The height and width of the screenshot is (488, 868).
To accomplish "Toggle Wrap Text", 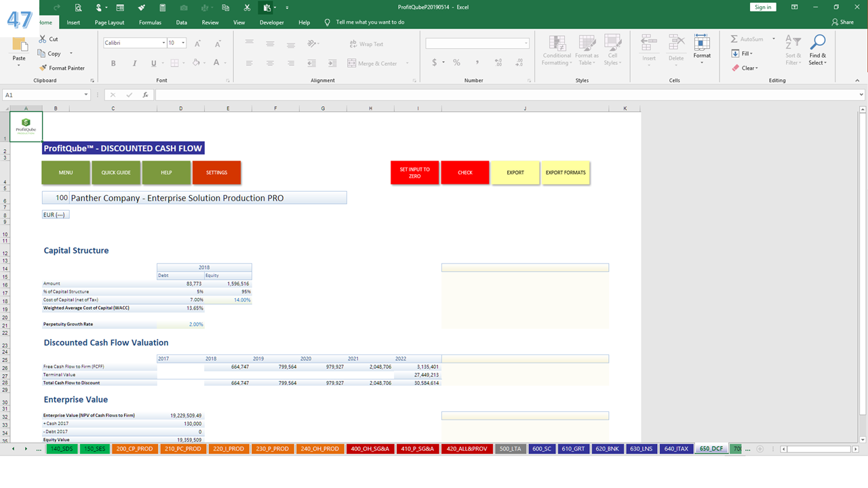I will (x=367, y=43).
